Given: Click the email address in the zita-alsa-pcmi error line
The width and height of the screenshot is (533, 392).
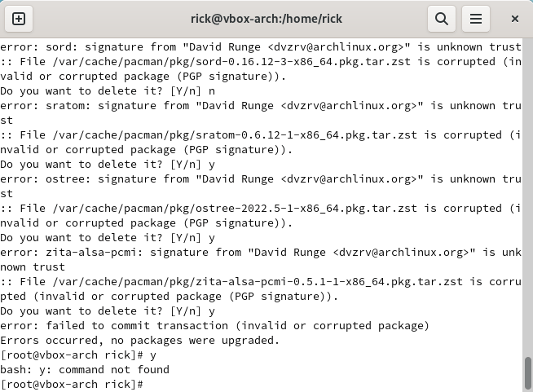Looking at the screenshot, I should click(x=401, y=253).
